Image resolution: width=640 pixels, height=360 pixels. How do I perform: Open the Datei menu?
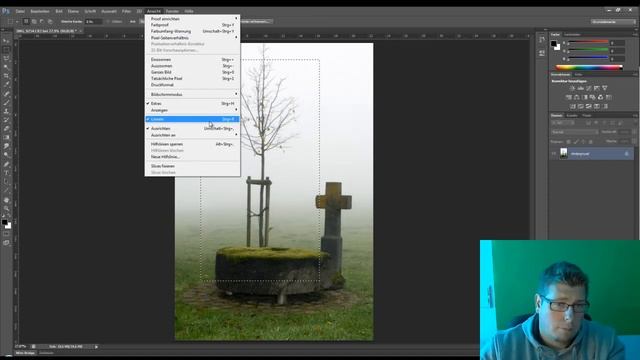20,11
